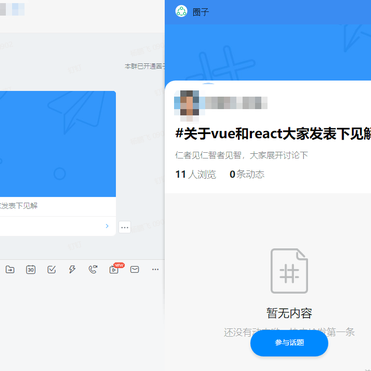Show more chat toolbar options
371x371 pixels.
click(155, 269)
